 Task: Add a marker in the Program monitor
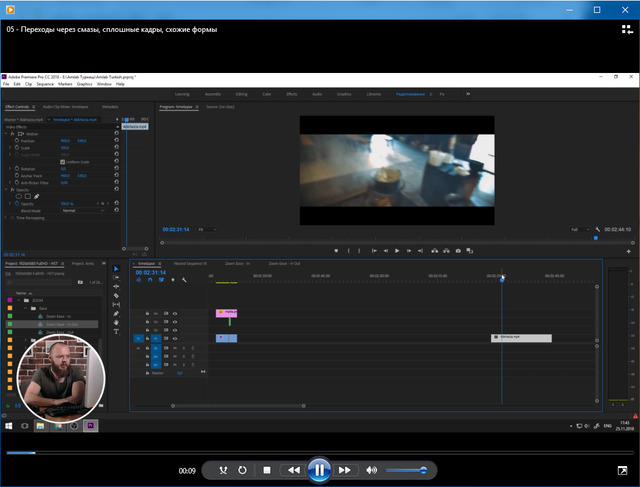click(x=335, y=250)
